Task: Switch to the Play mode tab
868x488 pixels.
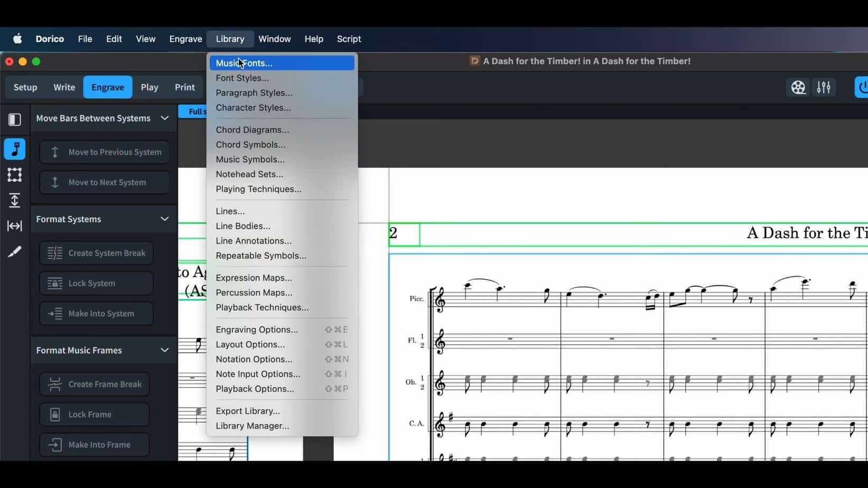Action: 150,87
